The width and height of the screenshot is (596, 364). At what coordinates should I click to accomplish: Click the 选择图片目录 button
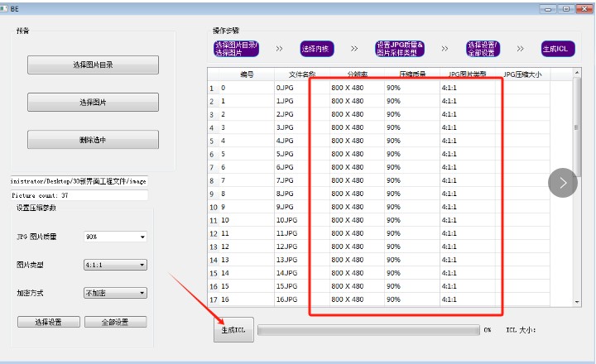click(93, 65)
